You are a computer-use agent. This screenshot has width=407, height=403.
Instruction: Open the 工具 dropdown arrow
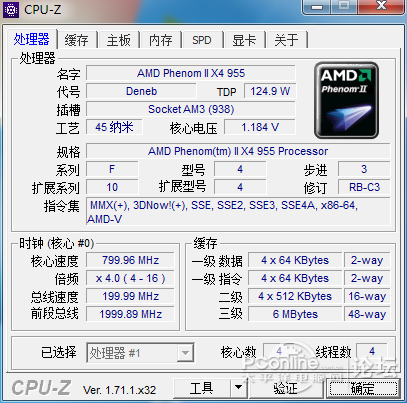point(238,388)
